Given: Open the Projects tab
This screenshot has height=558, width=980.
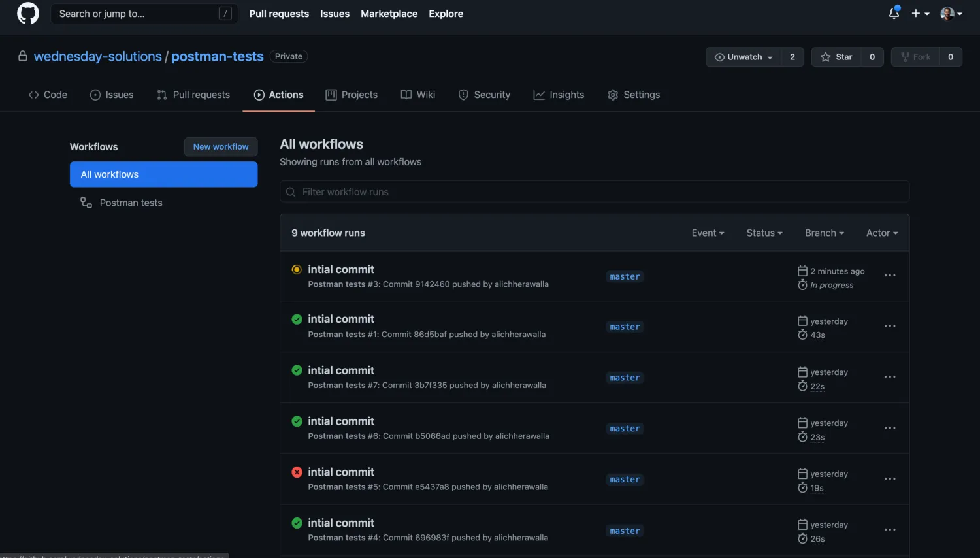Looking at the screenshot, I should click(351, 95).
